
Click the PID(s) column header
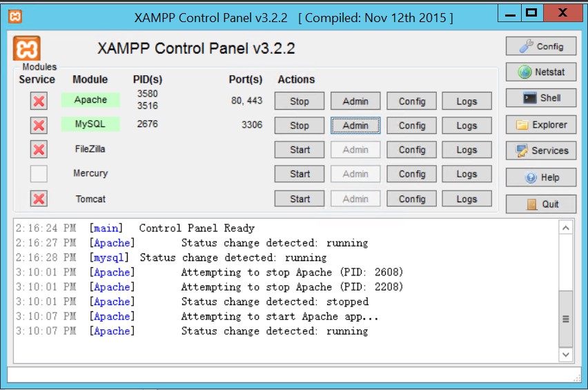point(148,79)
